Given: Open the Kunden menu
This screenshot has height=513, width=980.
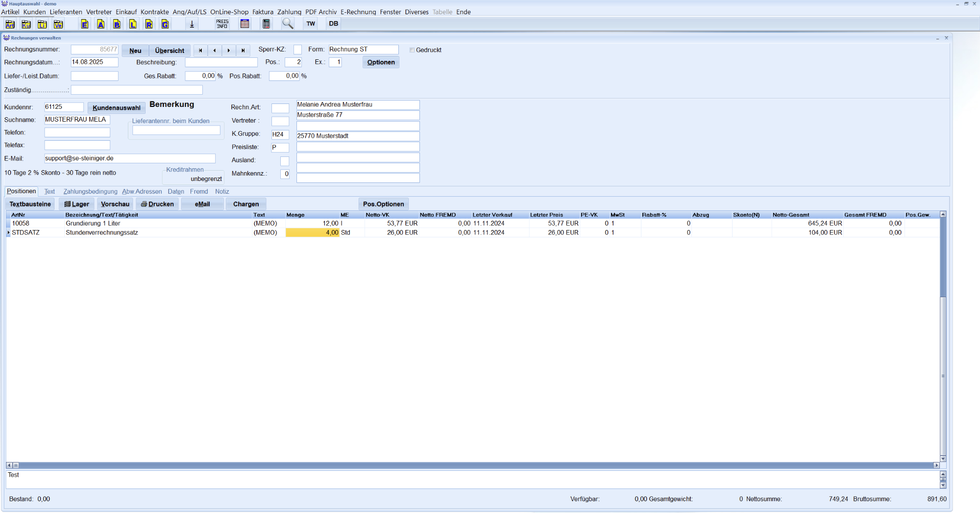Looking at the screenshot, I should [34, 12].
